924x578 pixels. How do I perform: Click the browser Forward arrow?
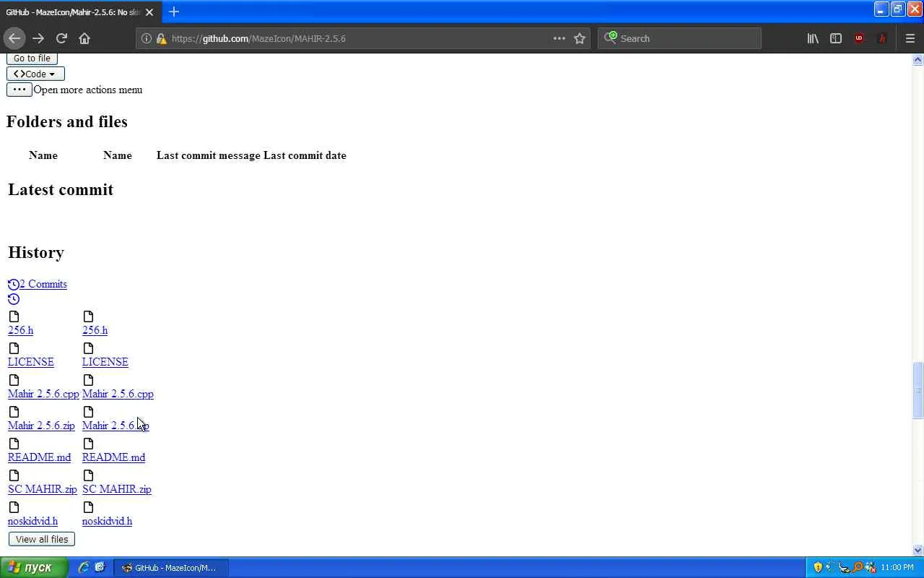38,38
